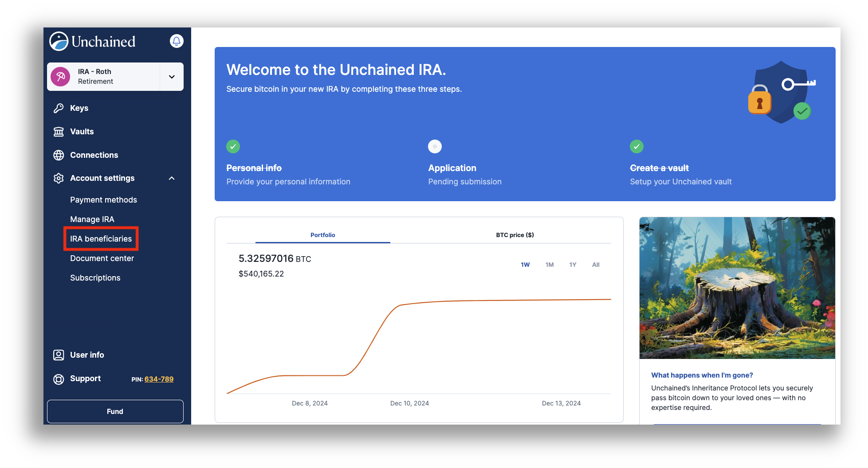The image size is (868, 468).
Task: Open the Vaults page
Action: 82,132
